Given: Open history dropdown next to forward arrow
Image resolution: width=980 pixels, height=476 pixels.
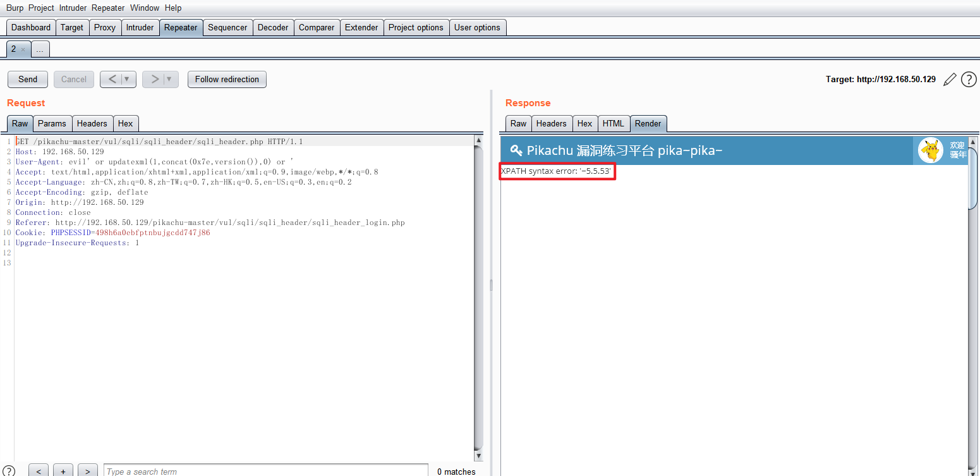Looking at the screenshot, I should [169, 80].
